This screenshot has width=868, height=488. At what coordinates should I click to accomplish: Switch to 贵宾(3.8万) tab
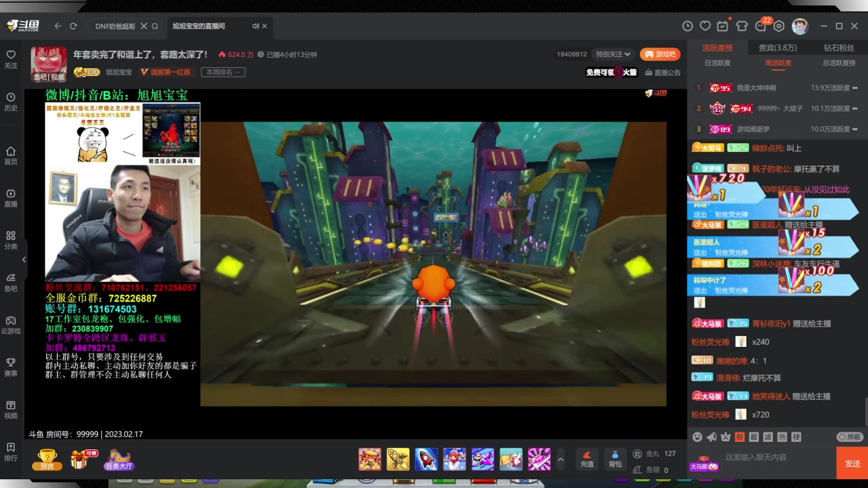pos(778,47)
